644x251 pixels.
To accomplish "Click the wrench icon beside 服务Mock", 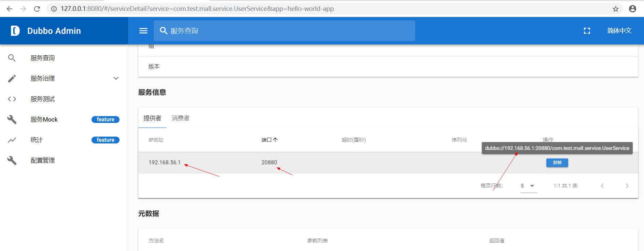I will coord(12,120).
